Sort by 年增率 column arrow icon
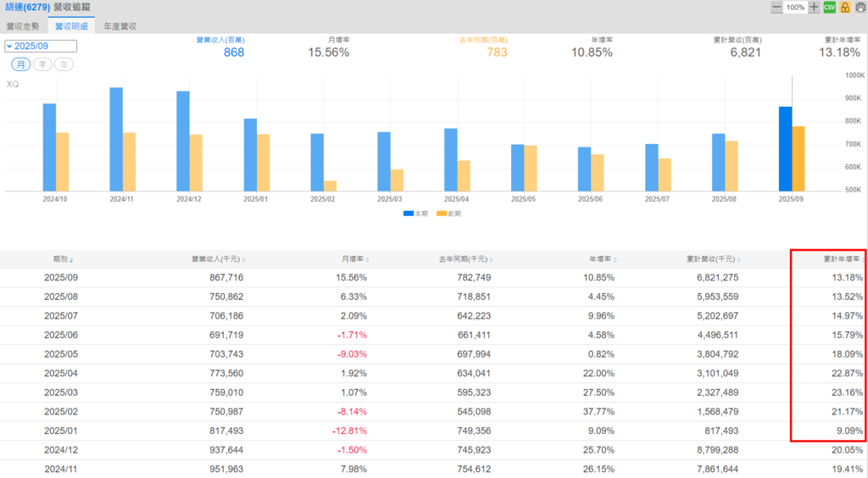The image size is (868, 478). click(x=615, y=259)
